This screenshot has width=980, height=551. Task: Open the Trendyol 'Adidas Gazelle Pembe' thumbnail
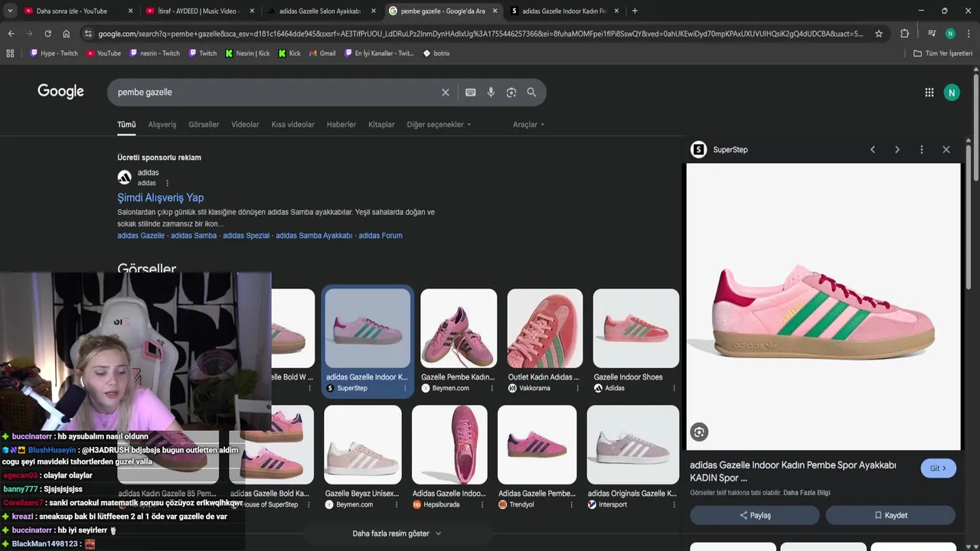point(537,445)
